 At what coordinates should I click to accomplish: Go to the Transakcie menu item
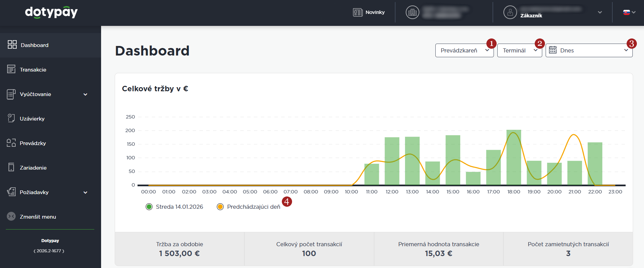33,69
